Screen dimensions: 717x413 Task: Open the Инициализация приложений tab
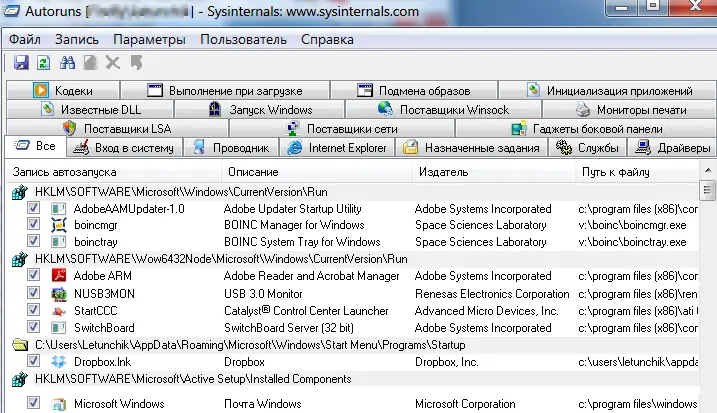tap(608, 91)
